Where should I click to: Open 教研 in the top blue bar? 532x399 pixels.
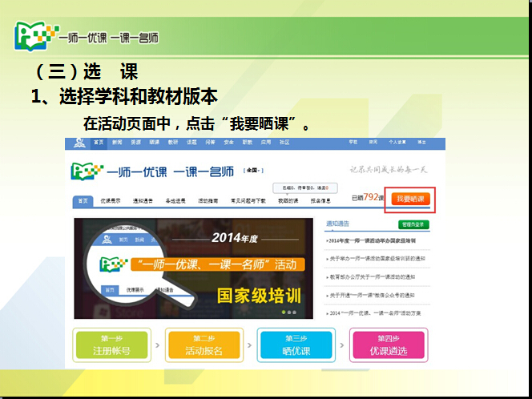[x=173, y=143]
